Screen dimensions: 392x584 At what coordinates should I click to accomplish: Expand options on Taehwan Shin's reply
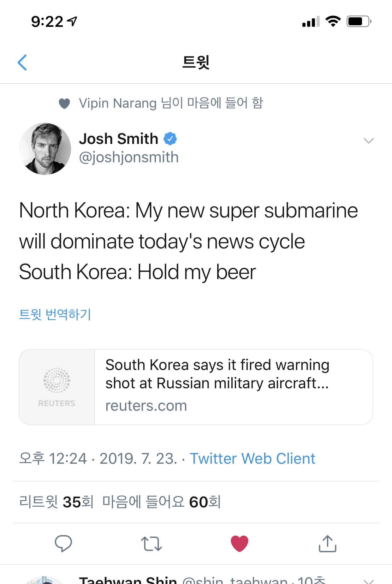coord(368,581)
